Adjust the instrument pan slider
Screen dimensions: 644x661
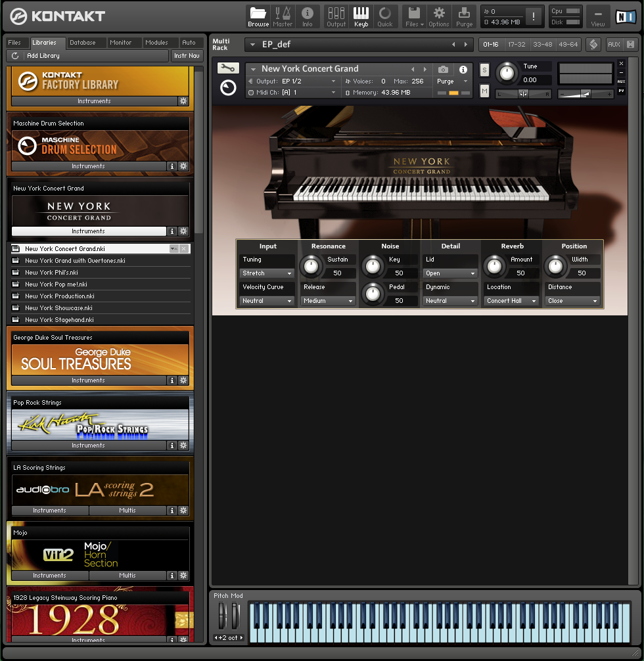[523, 94]
